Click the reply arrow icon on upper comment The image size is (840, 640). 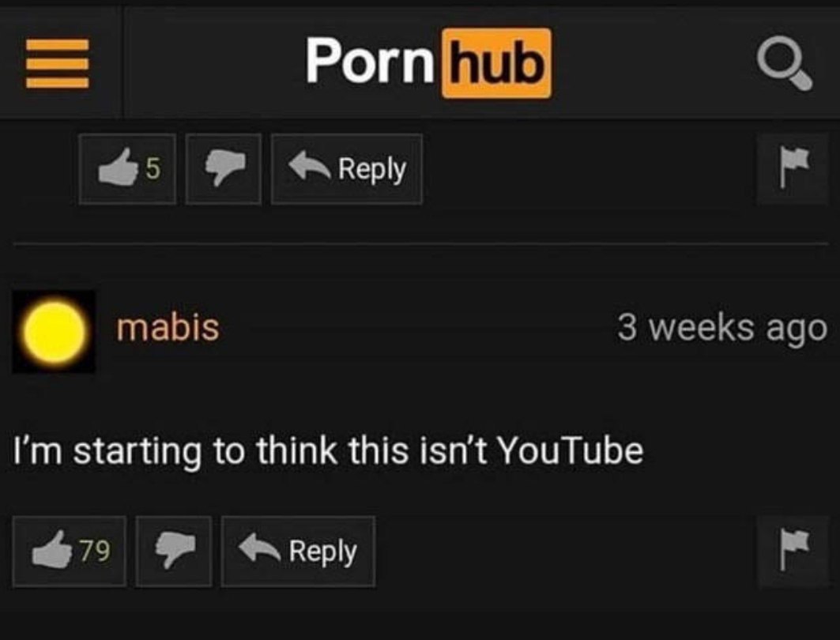click(x=310, y=165)
